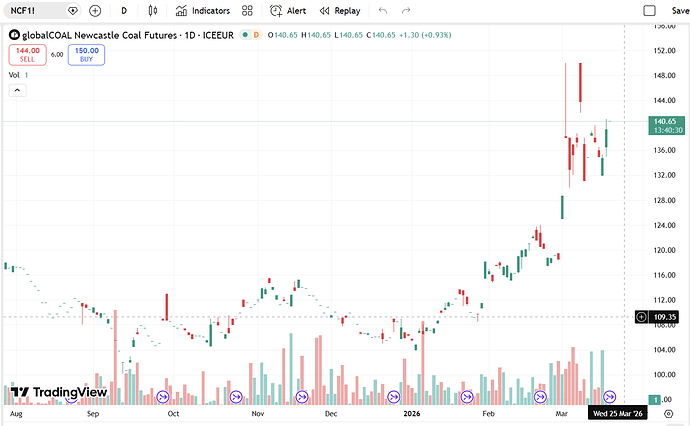Click the 150.00 BUY button
The width and height of the screenshot is (690, 426).
(x=86, y=55)
